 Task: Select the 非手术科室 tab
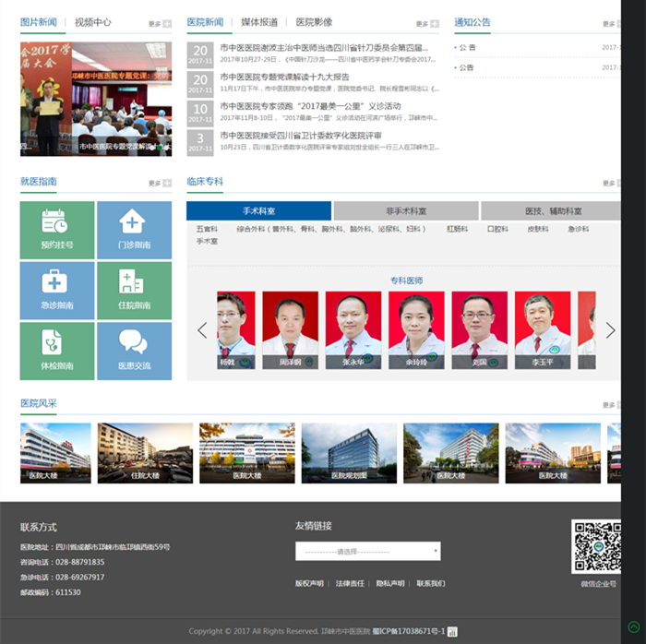pyautogui.click(x=406, y=211)
